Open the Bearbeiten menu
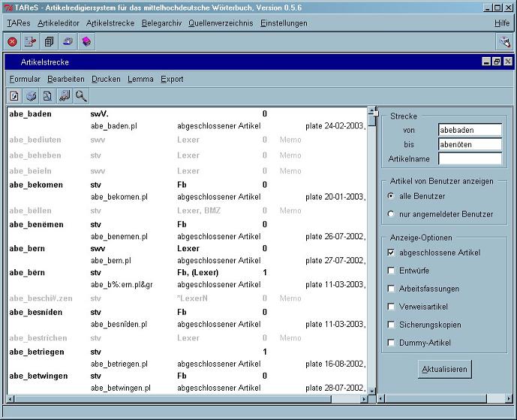 (x=66, y=79)
